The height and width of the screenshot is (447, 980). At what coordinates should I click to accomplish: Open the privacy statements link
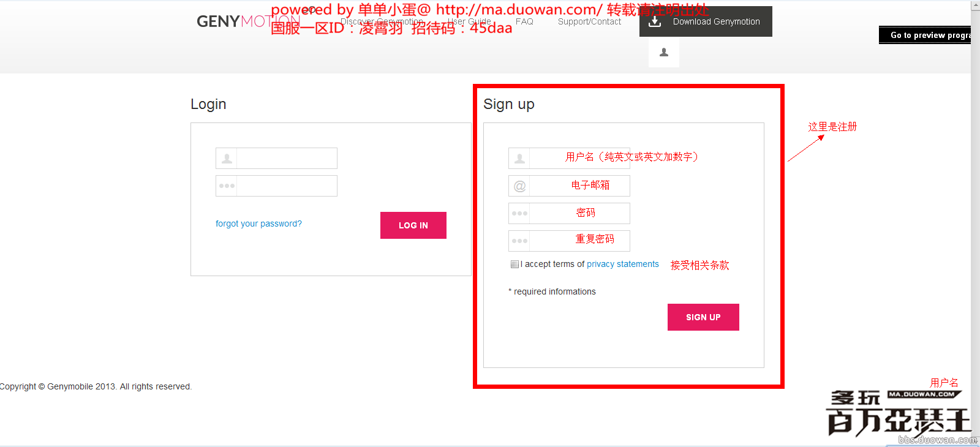point(622,264)
